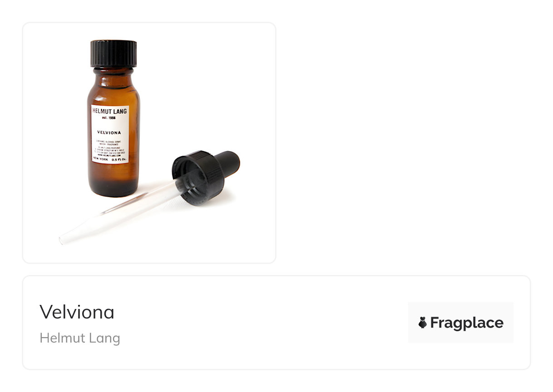The width and height of the screenshot is (553, 392).
Task: Open the Helmut Lang brand link
Action: [x=80, y=338]
